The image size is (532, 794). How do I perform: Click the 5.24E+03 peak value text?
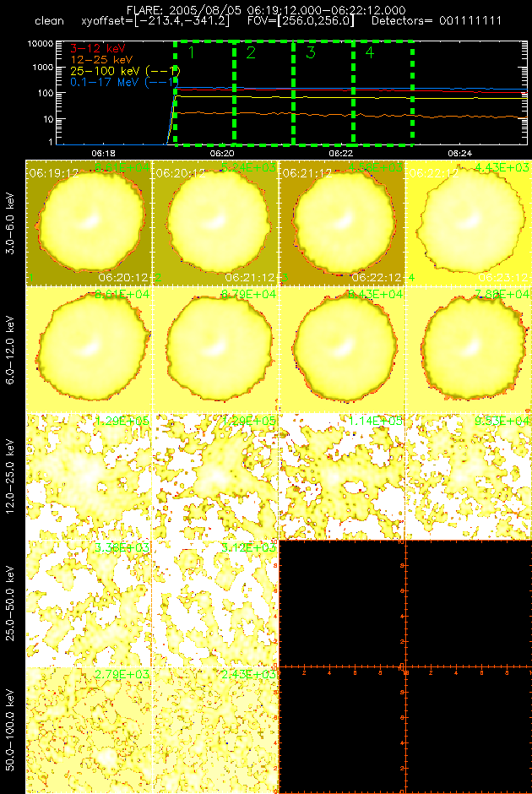click(248, 167)
